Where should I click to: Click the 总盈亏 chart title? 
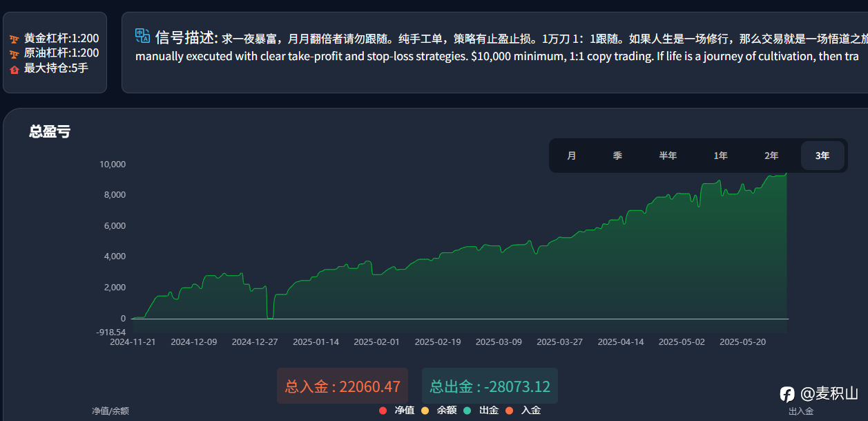[x=50, y=131]
